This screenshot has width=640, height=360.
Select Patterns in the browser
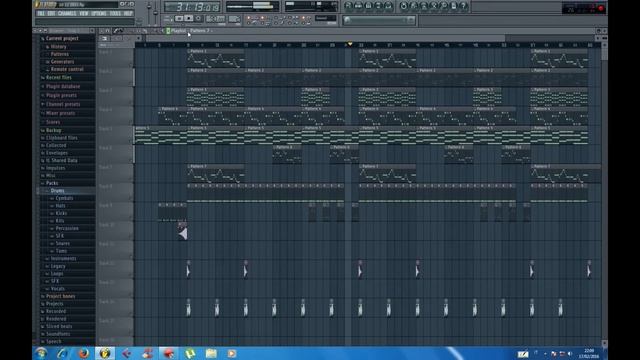pos(60,54)
